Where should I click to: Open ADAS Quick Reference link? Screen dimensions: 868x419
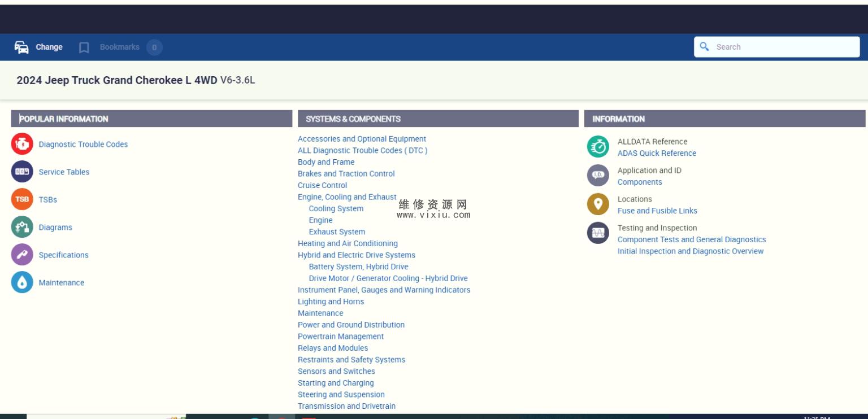tap(657, 154)
